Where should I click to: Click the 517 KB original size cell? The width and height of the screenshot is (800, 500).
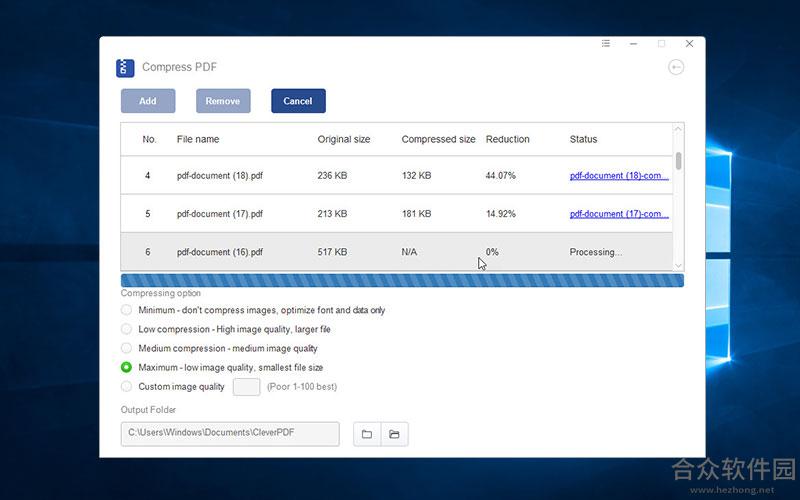[x=332, y=252]
